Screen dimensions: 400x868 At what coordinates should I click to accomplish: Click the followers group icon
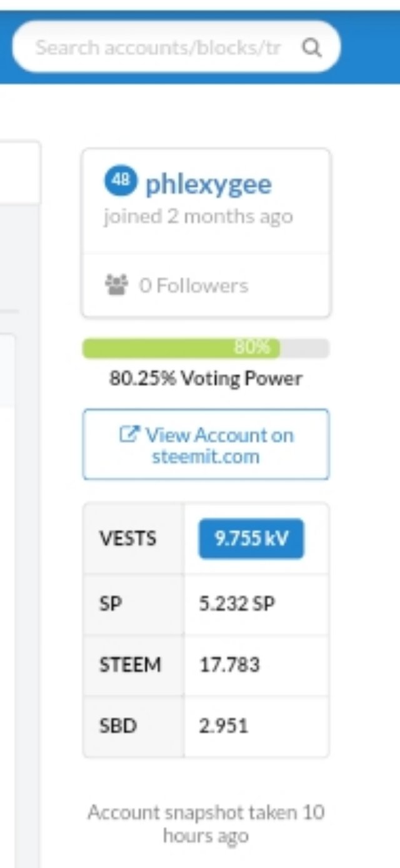(115, 285)
